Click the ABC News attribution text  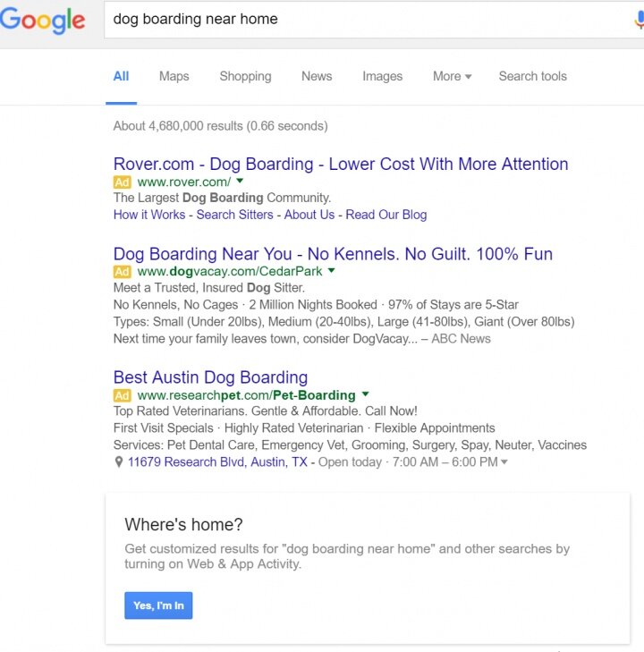461,339
